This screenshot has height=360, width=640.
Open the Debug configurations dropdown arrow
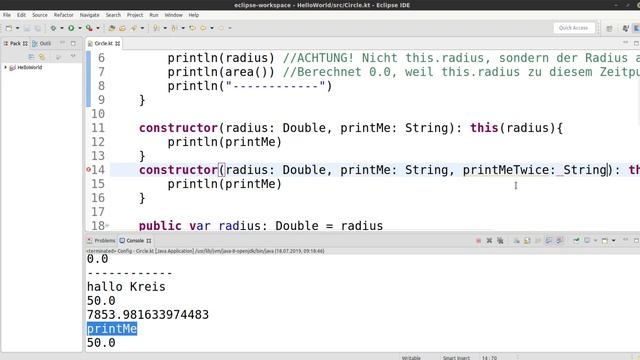point(62,28)
